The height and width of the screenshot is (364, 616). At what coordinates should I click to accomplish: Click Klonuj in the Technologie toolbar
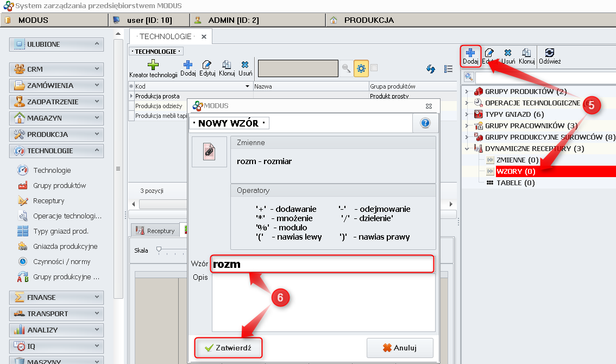[227, 68]
